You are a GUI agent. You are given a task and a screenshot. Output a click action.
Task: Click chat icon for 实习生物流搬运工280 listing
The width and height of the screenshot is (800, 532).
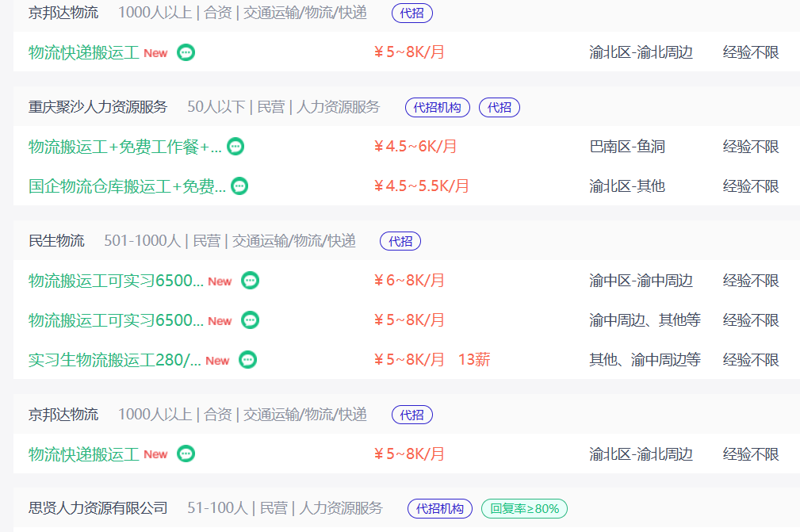click(x=248, y=360)
